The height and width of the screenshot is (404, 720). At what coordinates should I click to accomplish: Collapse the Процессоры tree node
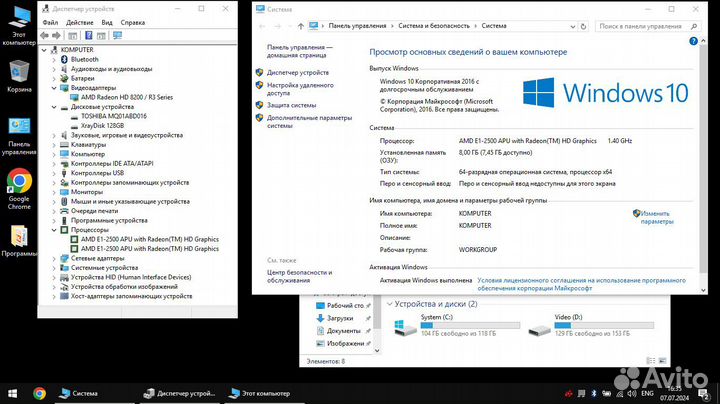click(x=55, y=230)
